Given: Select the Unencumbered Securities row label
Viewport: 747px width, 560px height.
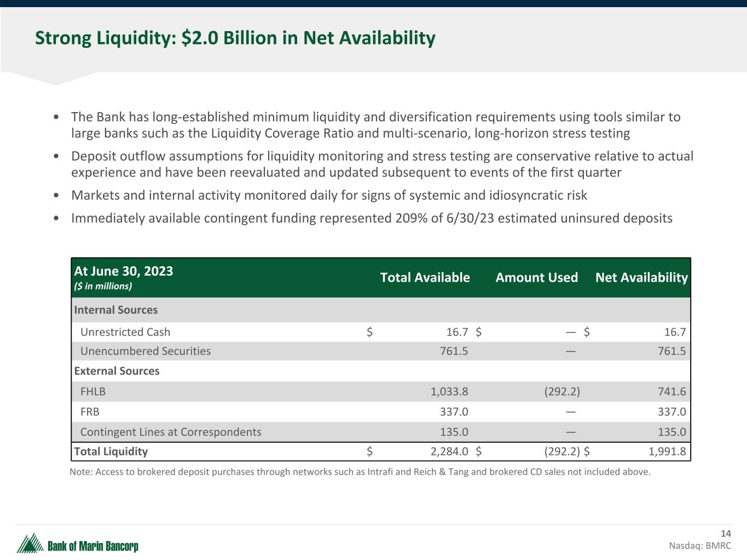Looking at the screenshot, I should 146,351.
